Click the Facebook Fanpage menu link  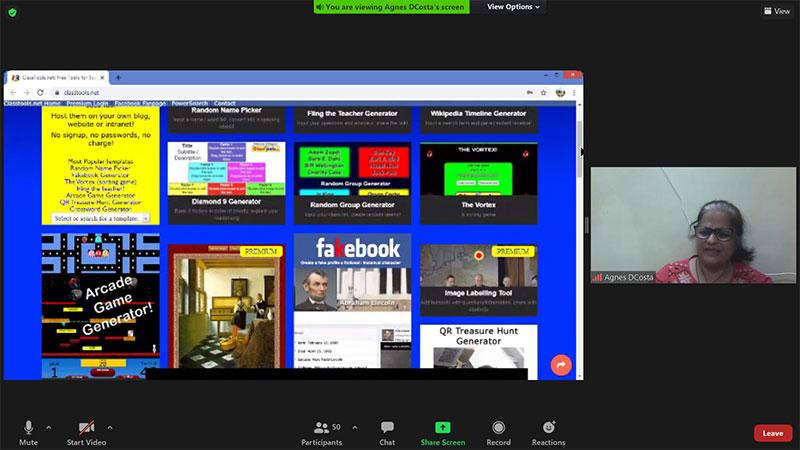[140, 103]
